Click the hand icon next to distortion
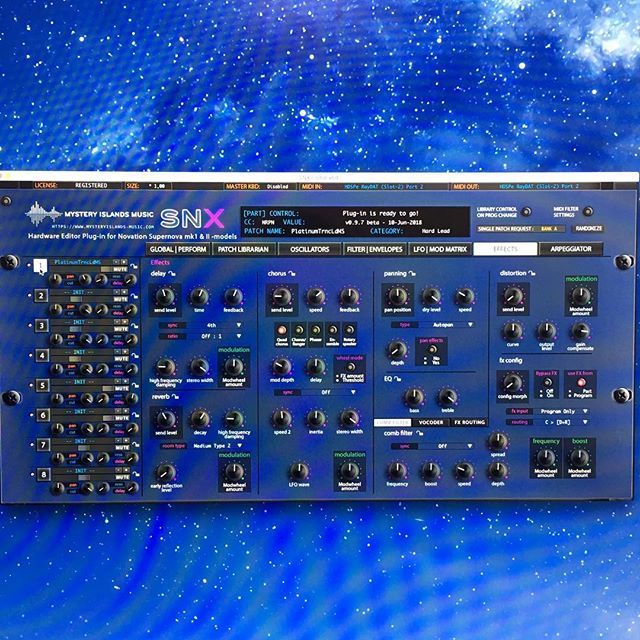640x640 pixels. coord(531,273)
